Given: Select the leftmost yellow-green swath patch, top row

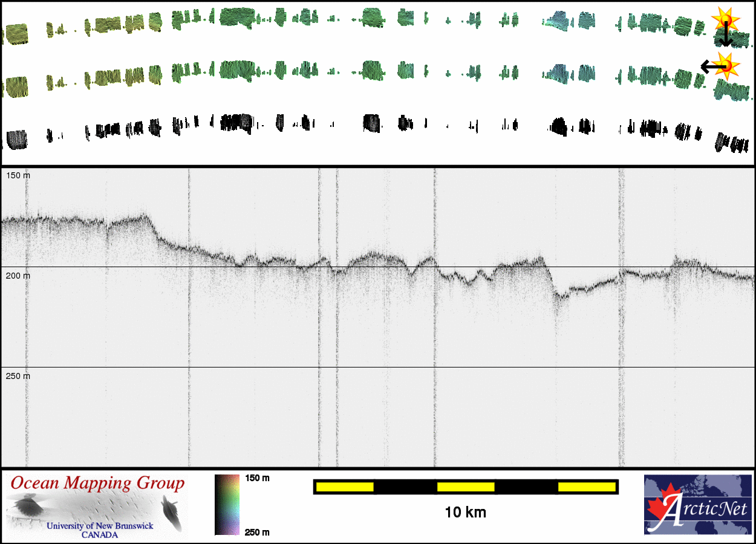Looking at the screenshot, I should pyautogui.click(x=15, y=33).
